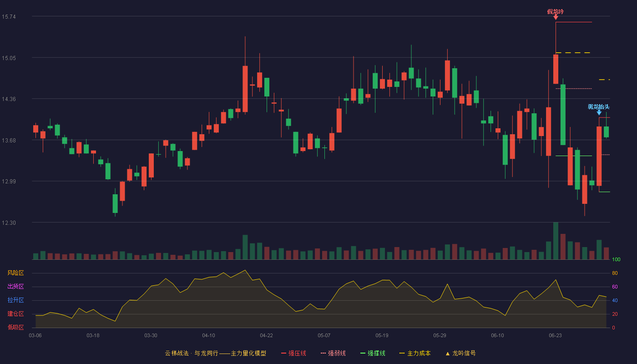
Task: Select the 出货区 zone label
Action: pyautogui.click(x=15, y=287)
